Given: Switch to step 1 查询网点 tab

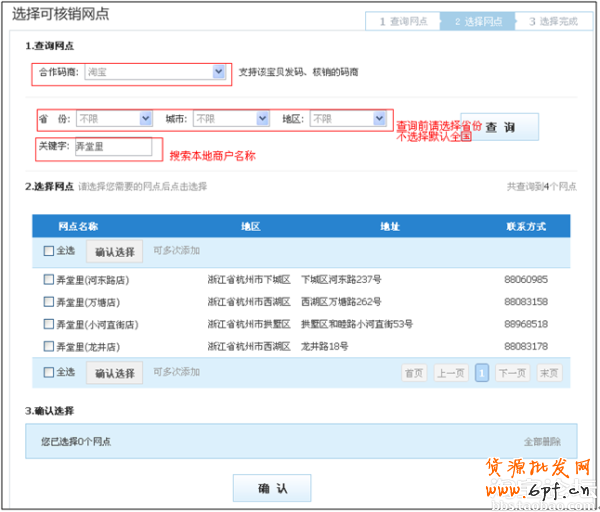Looking at the screenshot, I should [x=403, y=21].
